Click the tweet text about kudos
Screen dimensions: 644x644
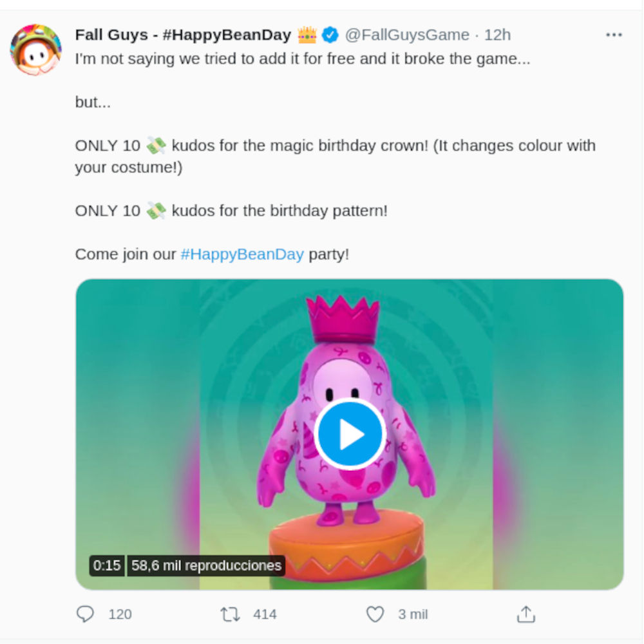(x=335, y=146)
